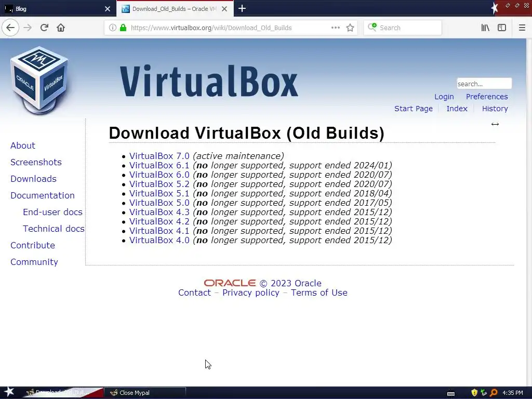Click the VirtualBox cube logo
Viewport: 532px width, 399px height.
[39, 80]
